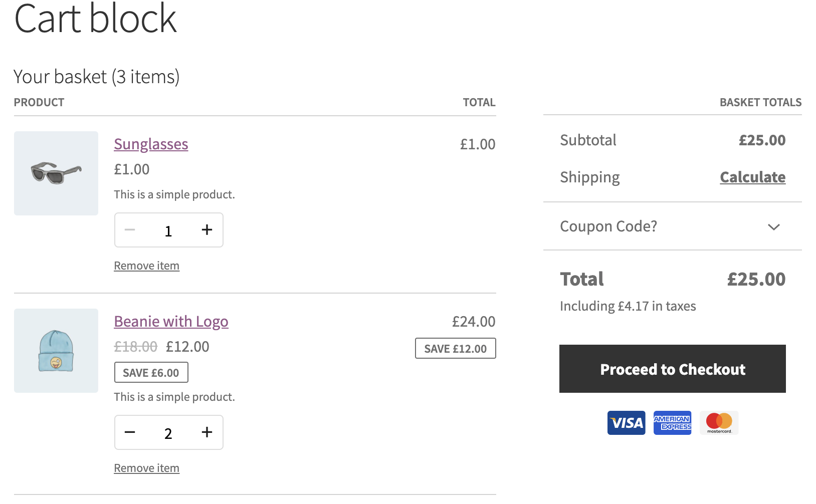Click the SAVE £12.00 badge

pos(455,348)
